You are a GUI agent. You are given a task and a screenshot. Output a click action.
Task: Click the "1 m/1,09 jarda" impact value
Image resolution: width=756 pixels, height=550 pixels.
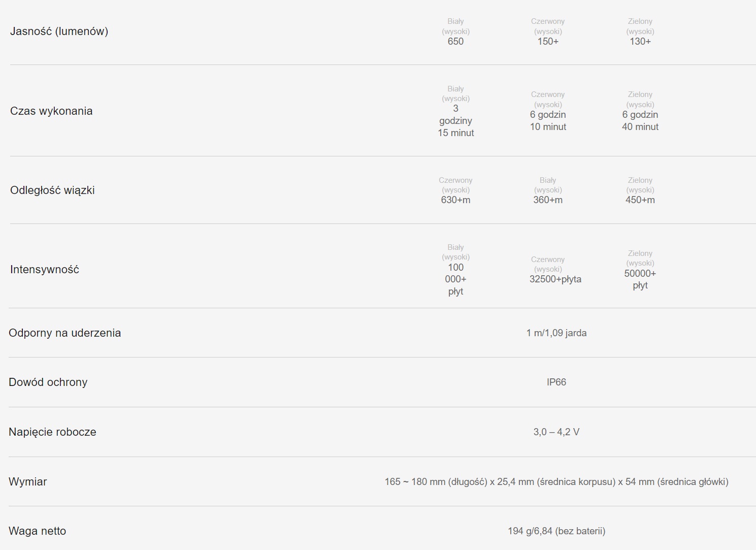[x=556, y=333]
